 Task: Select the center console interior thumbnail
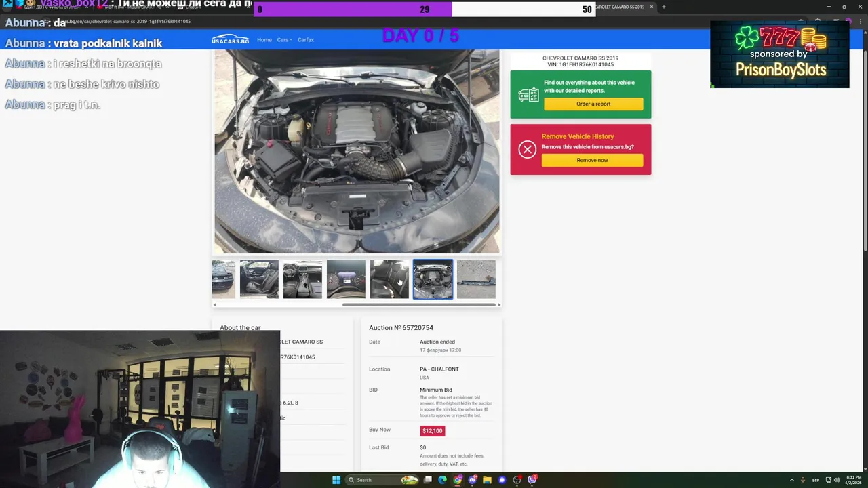(302, 279)
